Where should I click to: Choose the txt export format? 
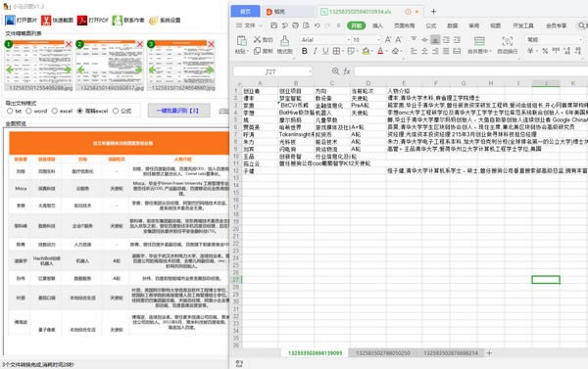click(x=10, y=111)
